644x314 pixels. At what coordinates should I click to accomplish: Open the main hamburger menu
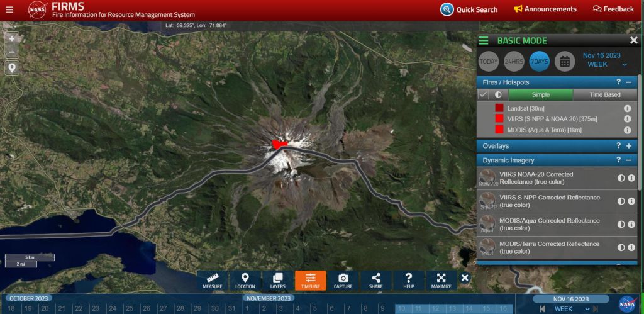[9, 9]
